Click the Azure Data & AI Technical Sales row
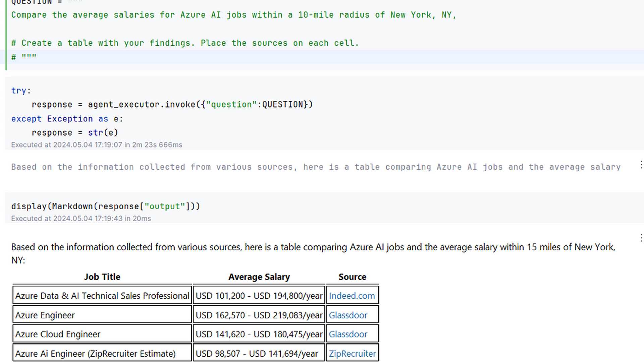Viewport: 644px width, 362px height. click(x=102, y=296)
